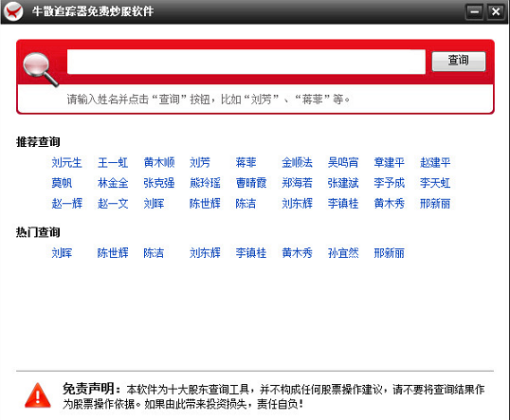Click the hint text 请输入姓名并点击

[108, 100]
